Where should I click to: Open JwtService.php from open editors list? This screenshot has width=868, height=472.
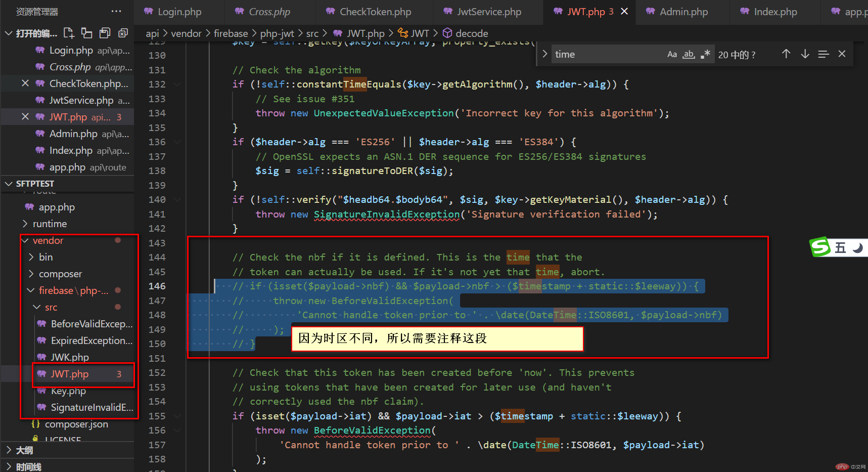tap(81, 100)
